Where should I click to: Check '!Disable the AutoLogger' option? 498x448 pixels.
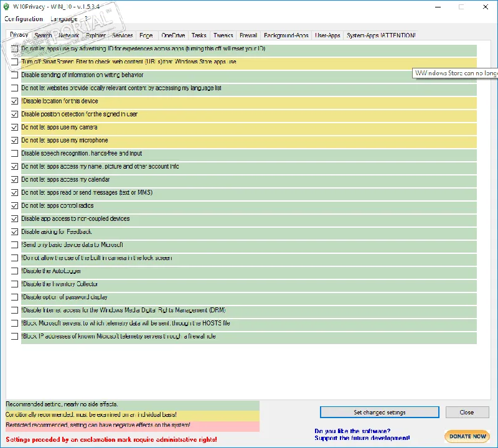14,271
